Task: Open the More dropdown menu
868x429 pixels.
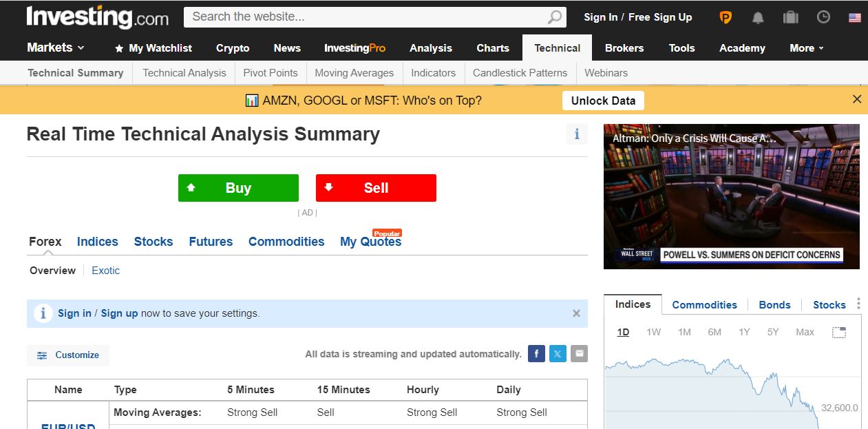Action: click(807, 48)
